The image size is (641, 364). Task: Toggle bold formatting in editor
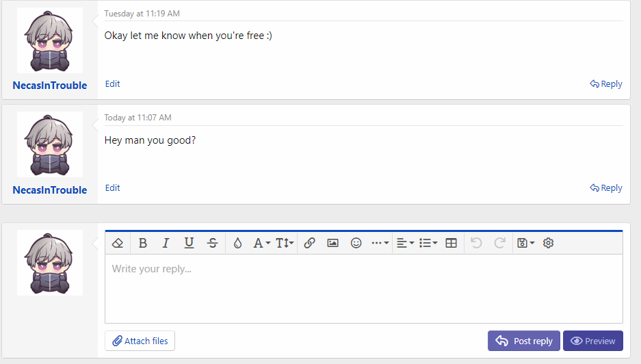(x=143, y=243)
